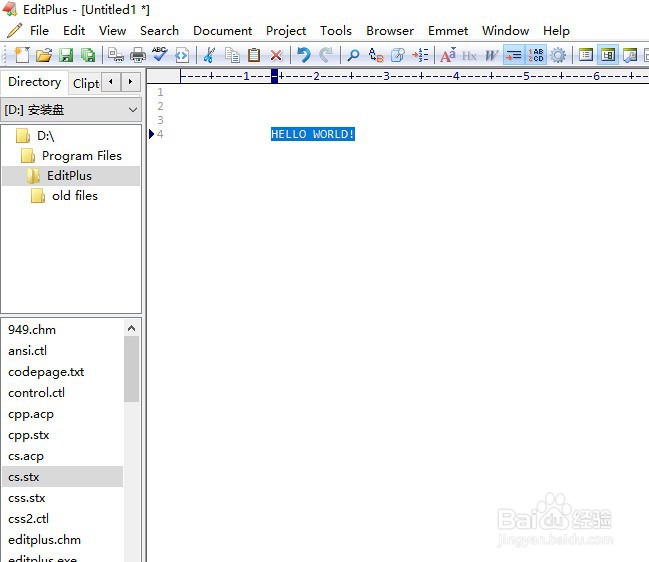Open the File menu
Screen dimensions: 649x562
tap(39, 31)
